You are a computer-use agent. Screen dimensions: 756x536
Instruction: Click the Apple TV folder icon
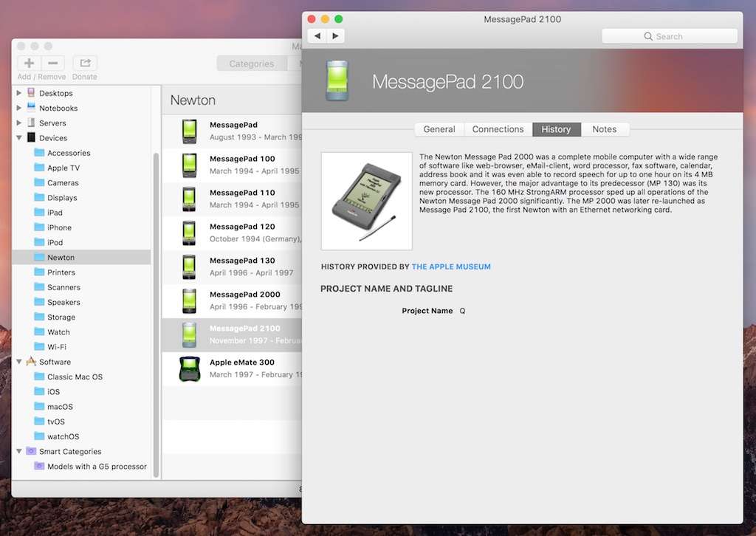[x=39, y=168]
